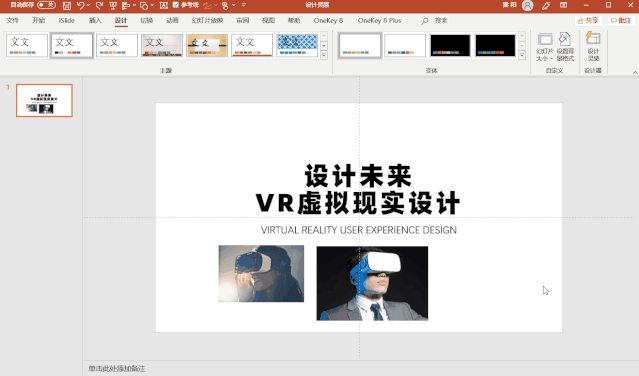639x376 pixels.
Task: Expand the touch mode dropdown arrow
Action: (x=234, y=5)
